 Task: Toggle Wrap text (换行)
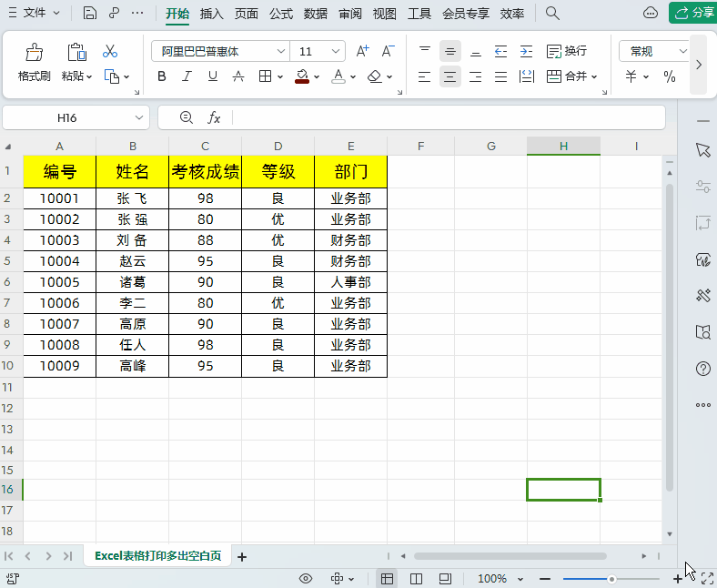(567, 51)
